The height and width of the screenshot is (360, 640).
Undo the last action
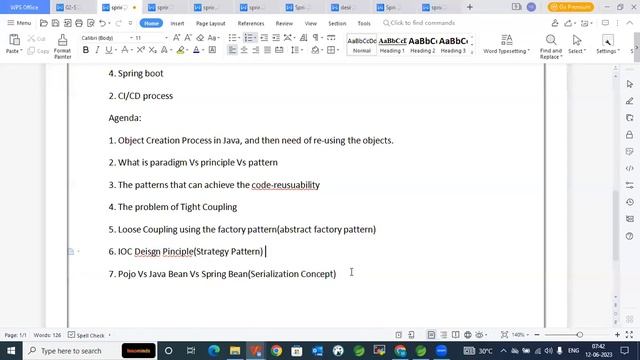pyautogui.click(x=102, y=23)
